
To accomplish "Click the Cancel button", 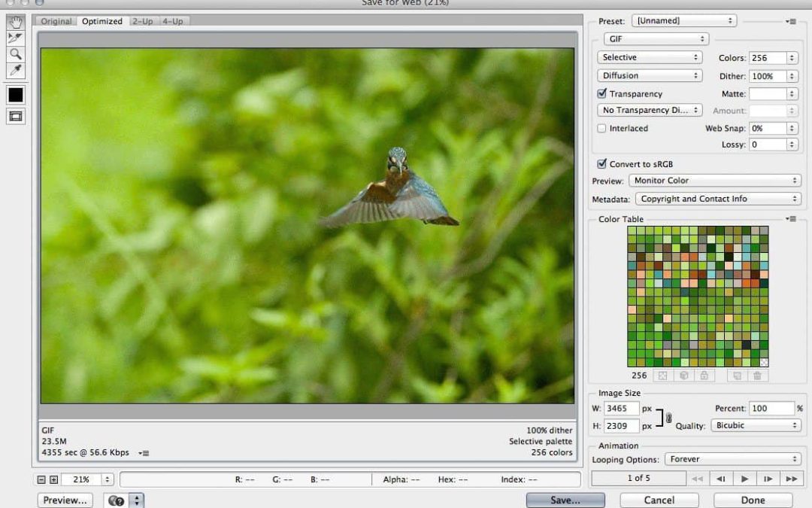I will (x=659, y=500).
